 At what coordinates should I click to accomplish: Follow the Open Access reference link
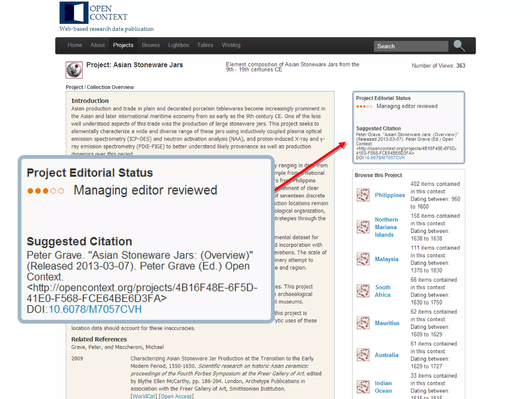pyautogui.click(x=176, y=396)
